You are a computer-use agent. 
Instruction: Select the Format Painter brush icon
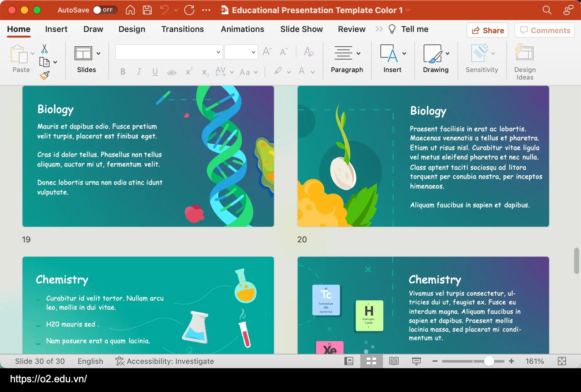pos(44,75)
